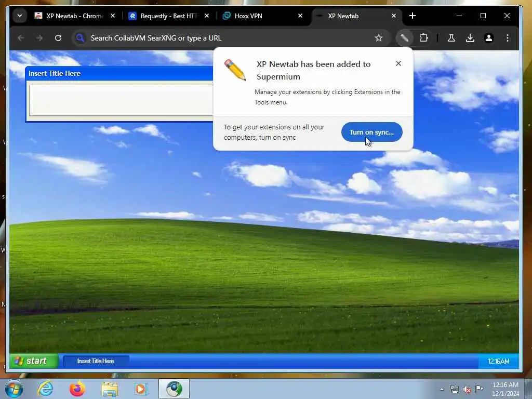Click the Turn on sync button

371,132
